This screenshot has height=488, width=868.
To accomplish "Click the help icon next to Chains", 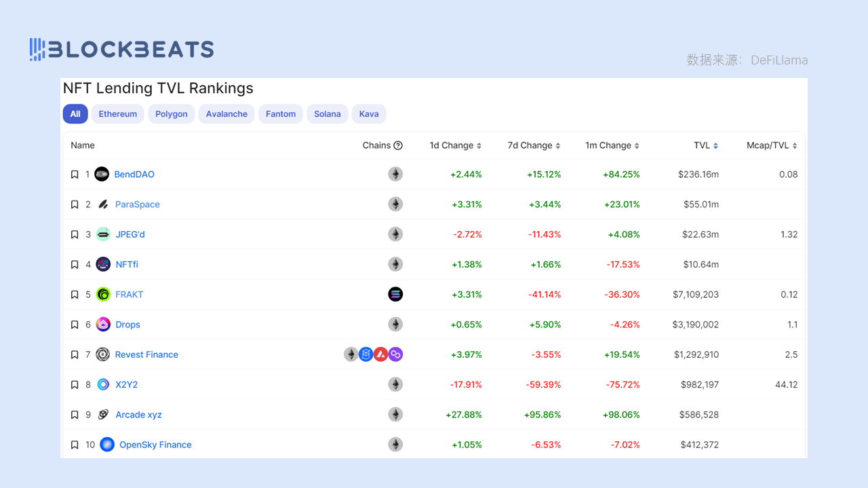I will coord(398,146).
